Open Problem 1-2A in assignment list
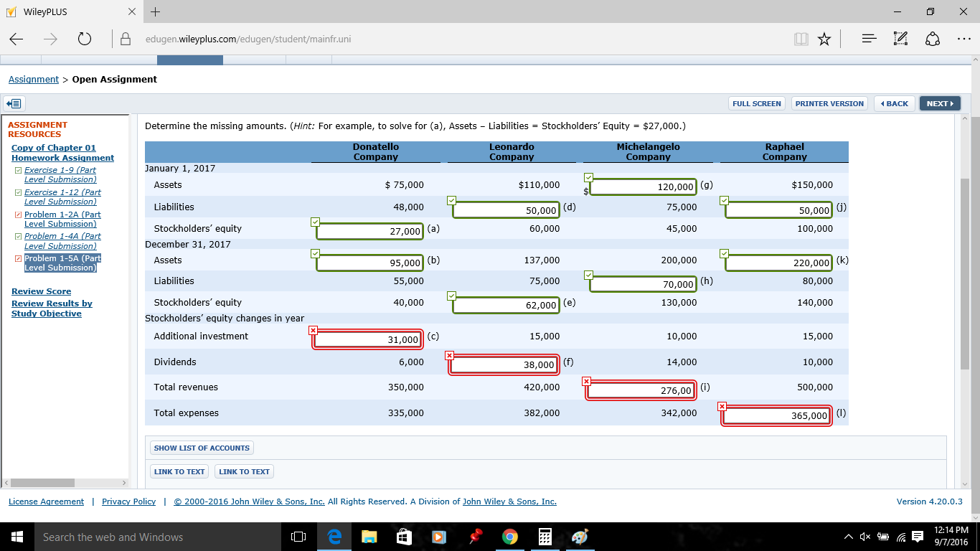Screen dimensions: 980x551 62,219
